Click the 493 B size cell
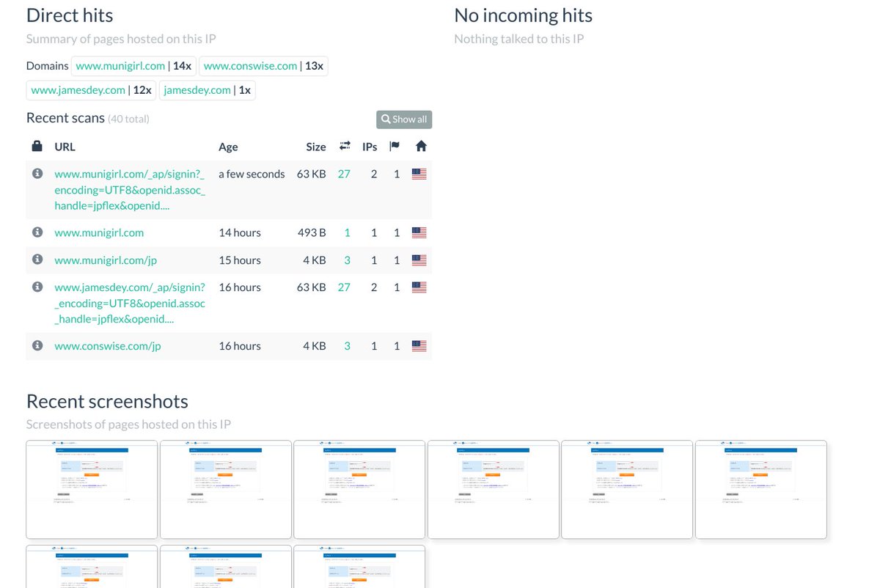The image size is (880, 588). click(312, 232)
